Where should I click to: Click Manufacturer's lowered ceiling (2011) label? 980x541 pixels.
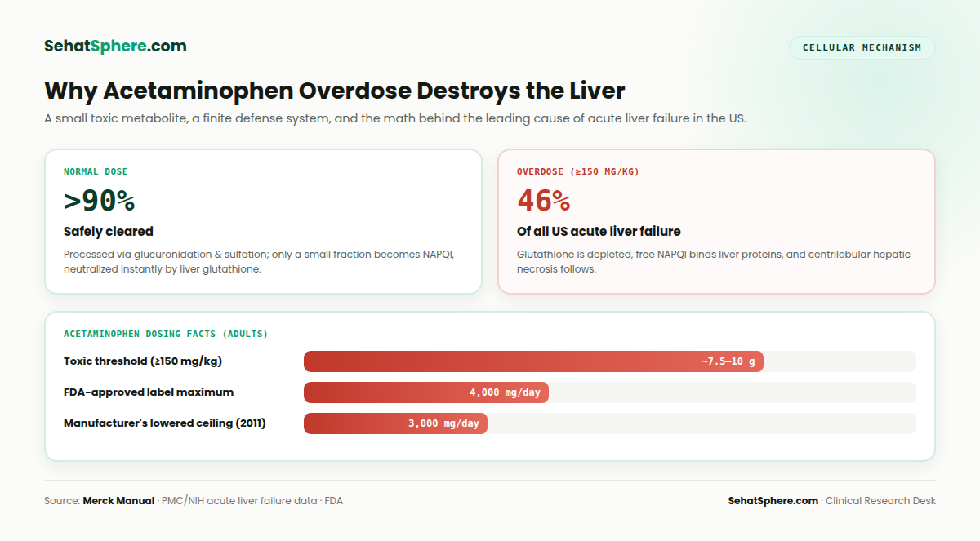click(x=164, y=423)
